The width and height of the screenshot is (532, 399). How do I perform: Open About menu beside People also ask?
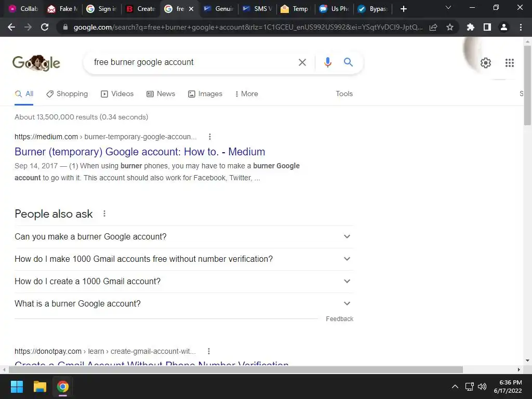[104, 214]
